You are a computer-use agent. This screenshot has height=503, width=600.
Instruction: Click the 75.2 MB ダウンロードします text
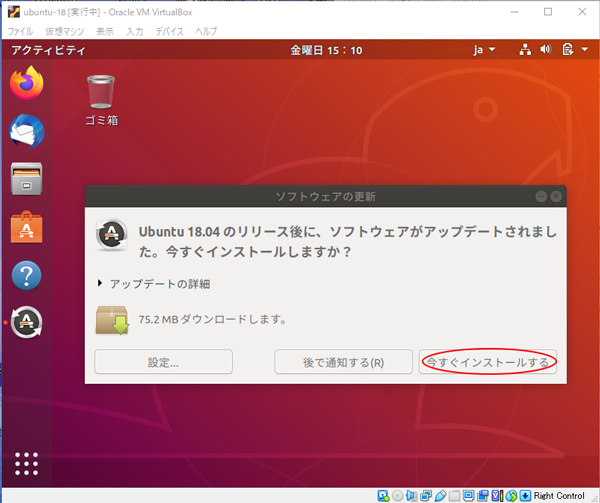point(212,319)
